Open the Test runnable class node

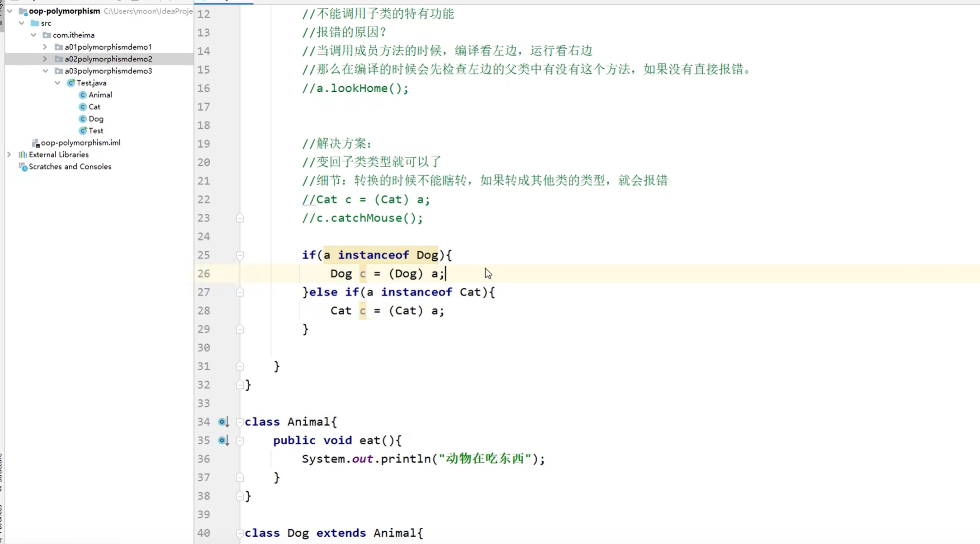[95, 131]
